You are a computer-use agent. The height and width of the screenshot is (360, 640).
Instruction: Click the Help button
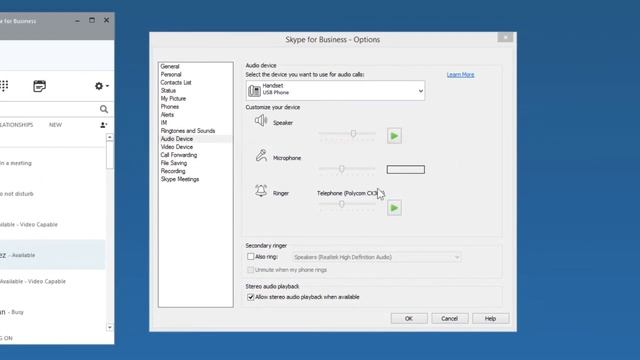click(491, 318)
